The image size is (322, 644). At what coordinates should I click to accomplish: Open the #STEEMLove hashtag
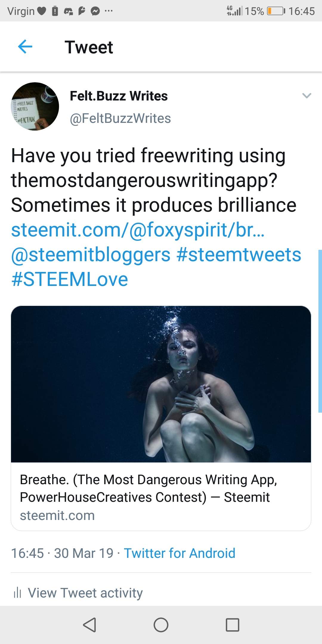click(70, 279)
